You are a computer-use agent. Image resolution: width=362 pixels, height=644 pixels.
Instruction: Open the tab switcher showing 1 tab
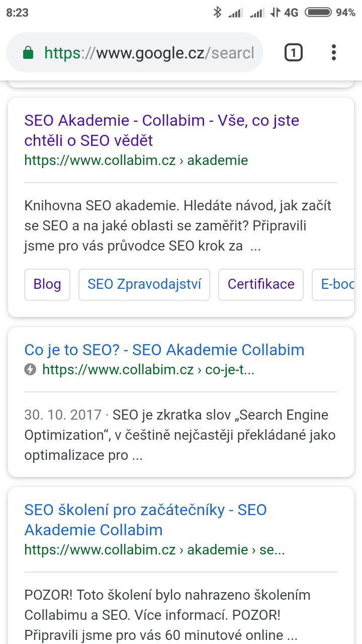click(x=294, y=52)
